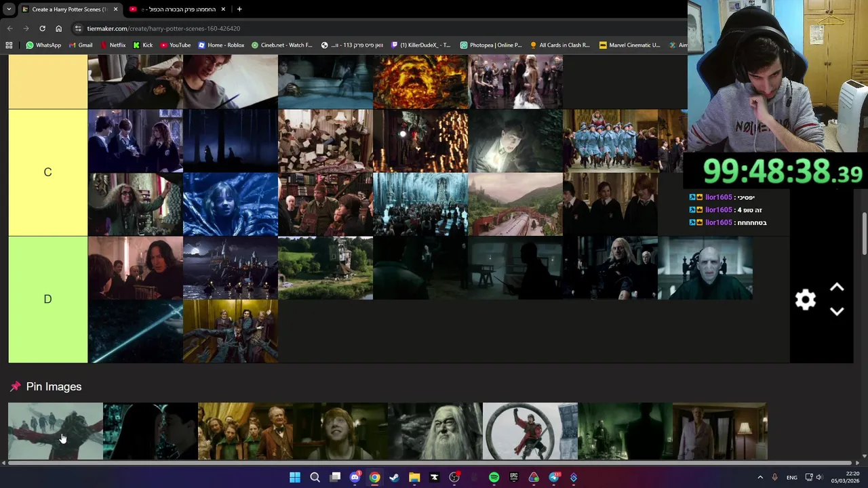Click the microphone icon in system tray
868x488 pixels.
[774, 478]
